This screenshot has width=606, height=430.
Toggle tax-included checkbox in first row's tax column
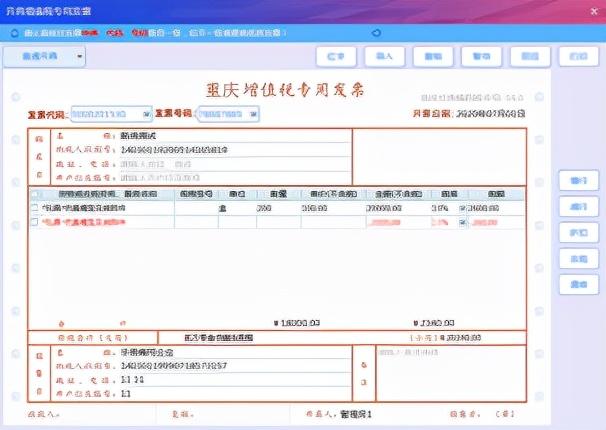[462, 208]
